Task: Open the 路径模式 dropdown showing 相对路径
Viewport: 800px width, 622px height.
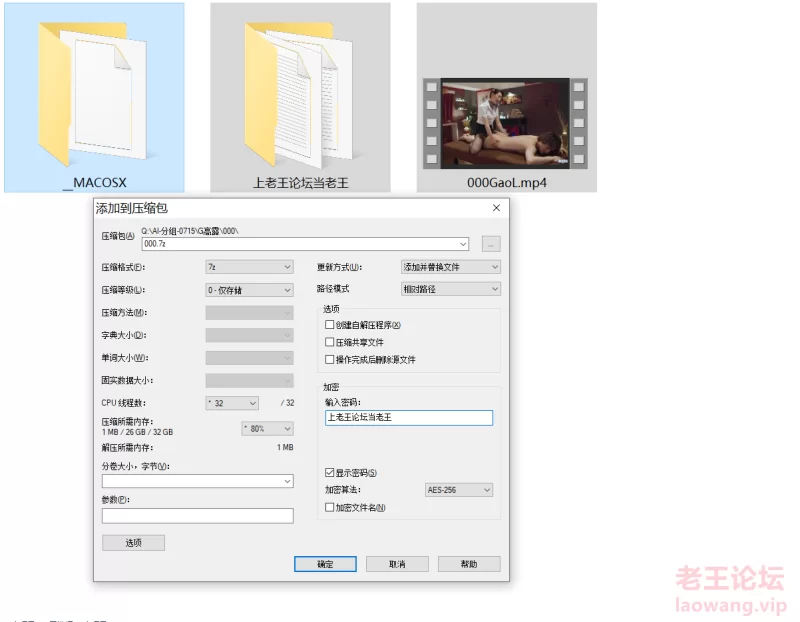Action: pos(451,289)
